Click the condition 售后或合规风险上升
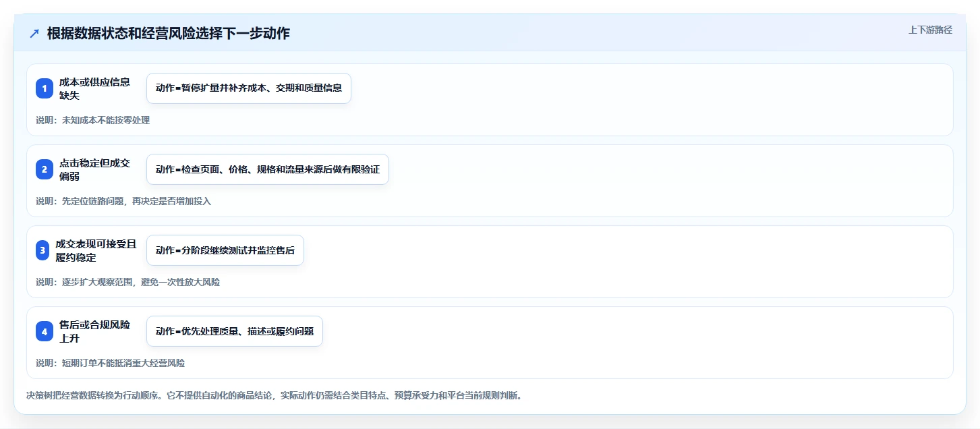 [95, 331]
